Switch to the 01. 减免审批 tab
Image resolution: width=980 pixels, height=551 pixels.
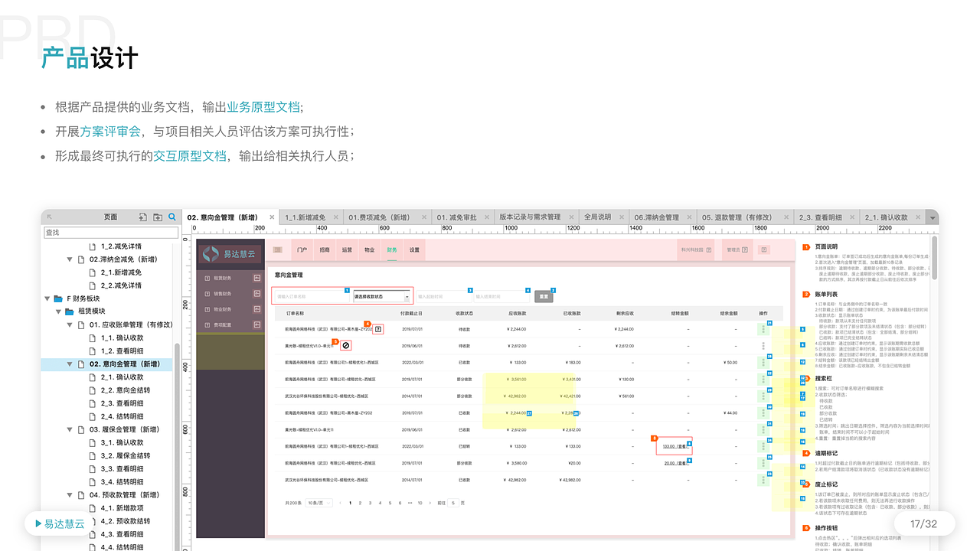457,217
